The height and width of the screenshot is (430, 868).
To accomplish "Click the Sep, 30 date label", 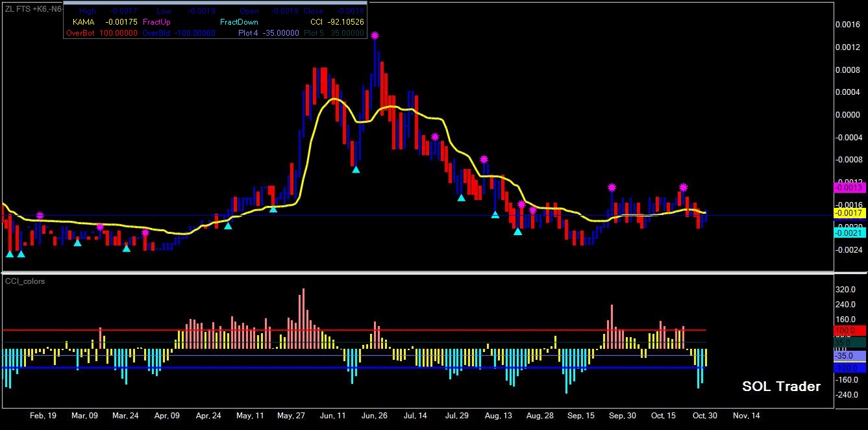I will [623, 415].
